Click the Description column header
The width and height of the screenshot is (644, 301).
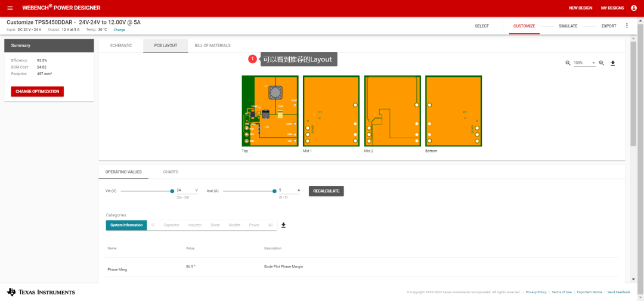point(273,249)
